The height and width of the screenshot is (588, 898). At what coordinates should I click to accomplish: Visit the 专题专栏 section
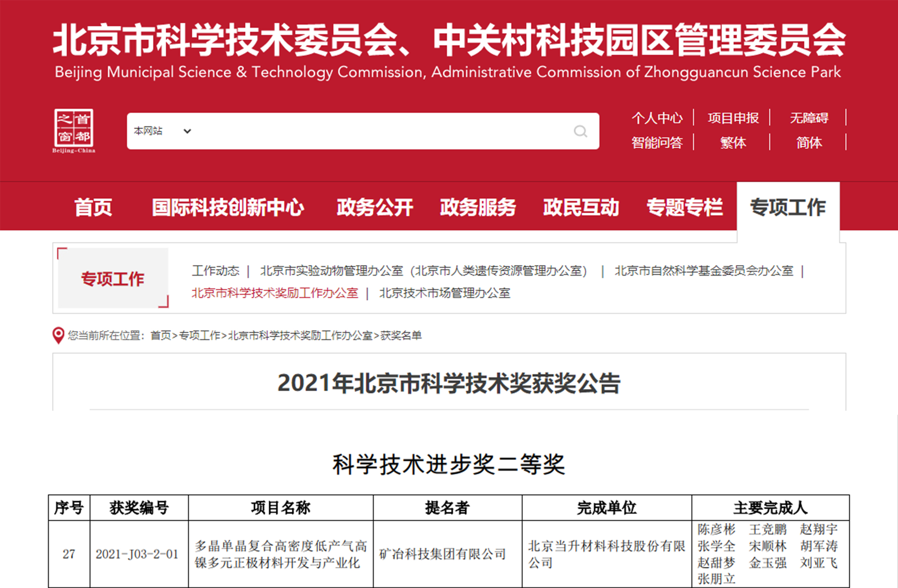(685, 207)
